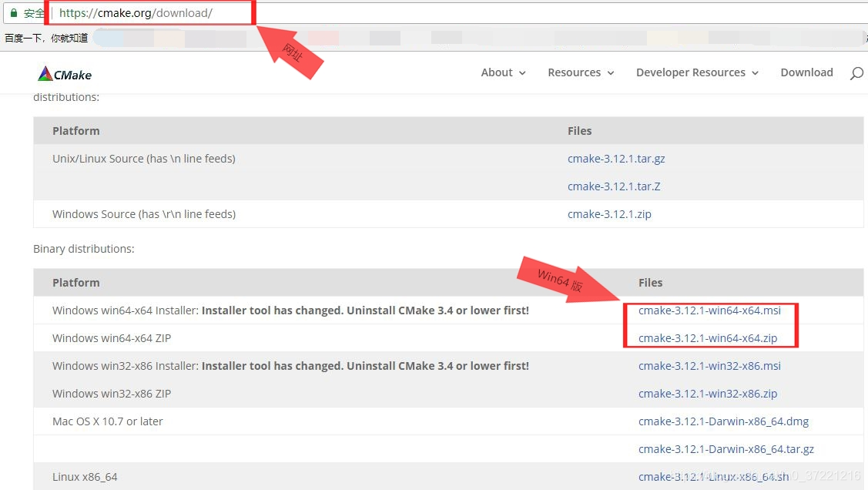Viewport: 868px width, 490px height.
Task: Download cmake-3.12.1-win64-x64.msi installer
Action: click(x=709, y=310)
